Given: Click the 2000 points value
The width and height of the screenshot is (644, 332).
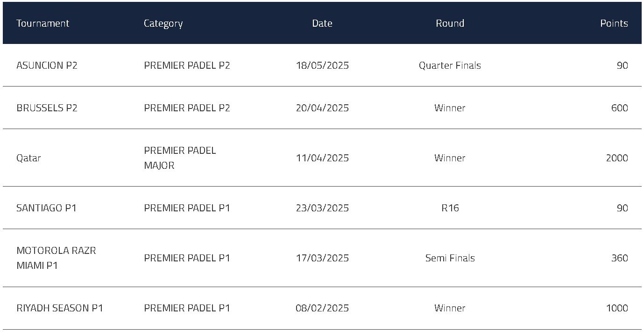Looking at the screenshot, I should (x=616, y=158).
